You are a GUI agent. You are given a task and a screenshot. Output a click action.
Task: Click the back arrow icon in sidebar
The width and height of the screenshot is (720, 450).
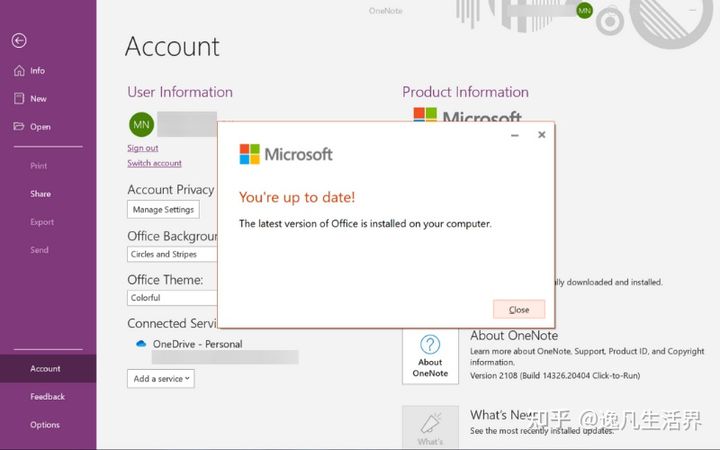[x=19, y=40]
